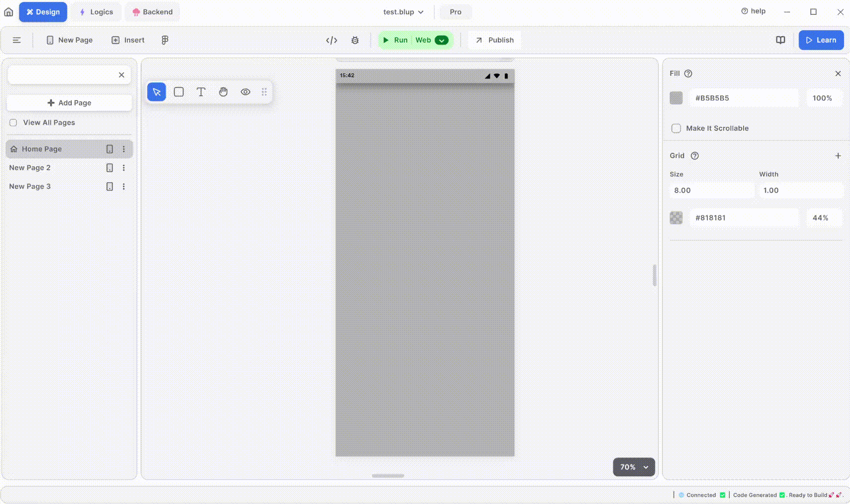The width and height of the screenshot is (850, 504).
Task: Select the Text tool
Action: pyautogui.click(x=201, y=92)
